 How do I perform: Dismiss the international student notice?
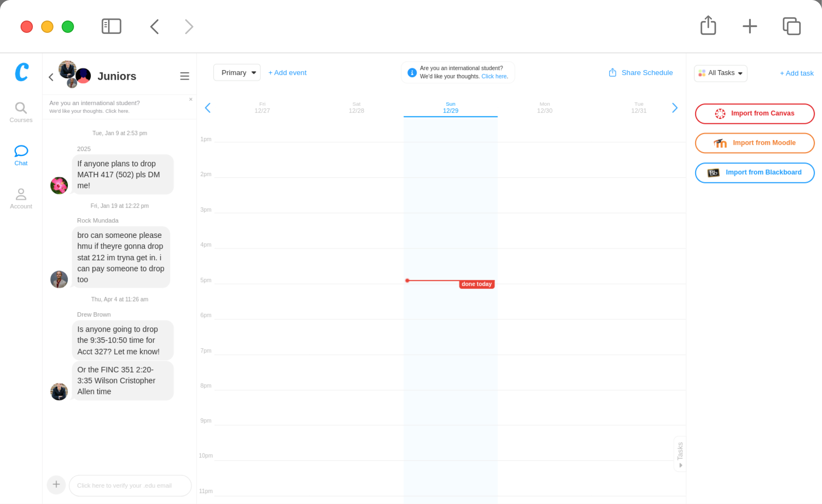coord(191,99)
